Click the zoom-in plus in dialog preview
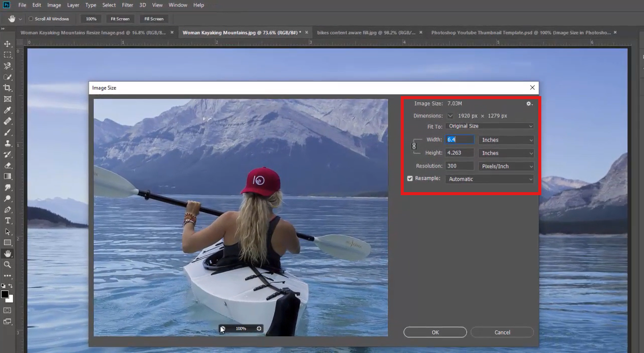 coord(259,329)
